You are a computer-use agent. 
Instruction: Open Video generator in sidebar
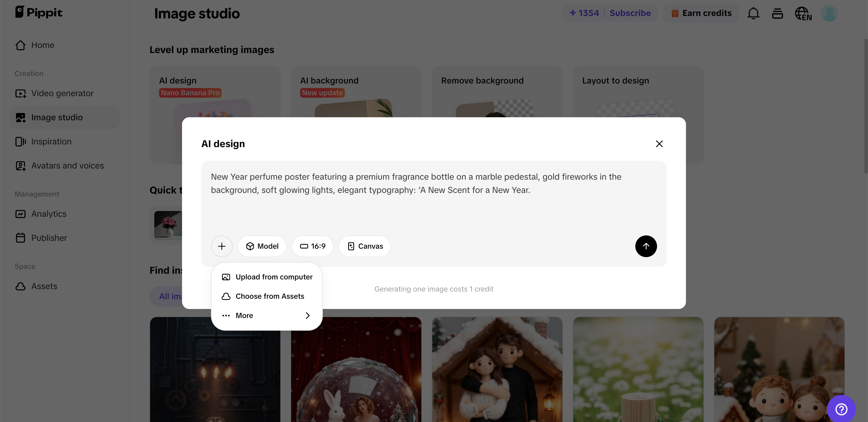point(62,93)
